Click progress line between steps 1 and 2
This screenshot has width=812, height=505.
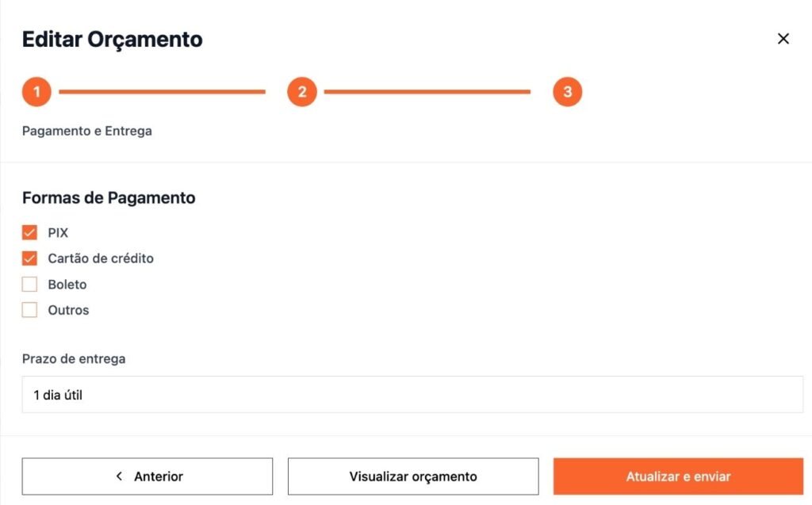[162, 92]
